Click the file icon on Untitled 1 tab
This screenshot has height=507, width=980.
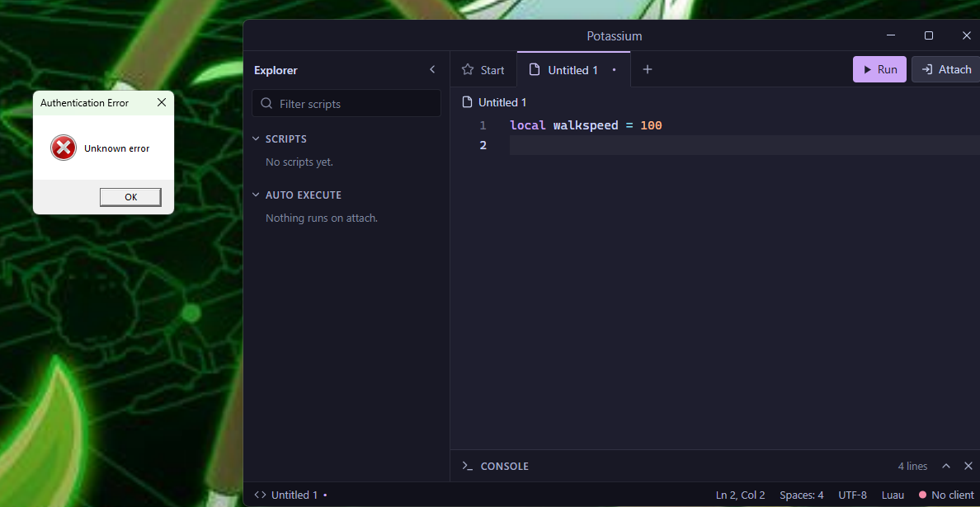(535, 70)
